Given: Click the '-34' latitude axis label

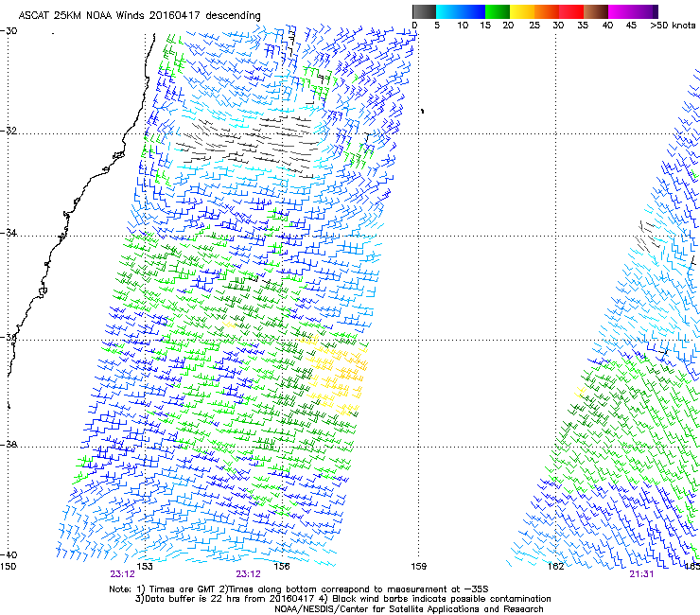Looking at the screenshot, I should point(9,233).
